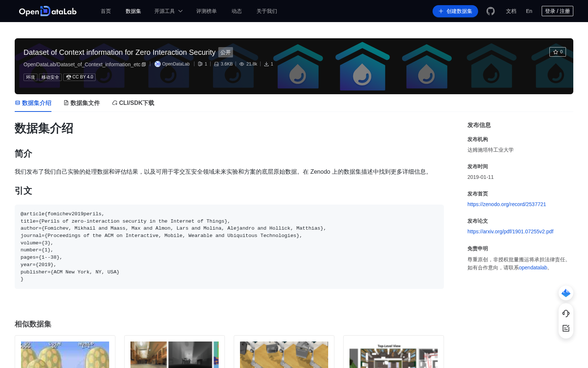This screenshot has height=368, width=588.
Task: Open the GitHub icon link
Action: (x=491, y=11)
